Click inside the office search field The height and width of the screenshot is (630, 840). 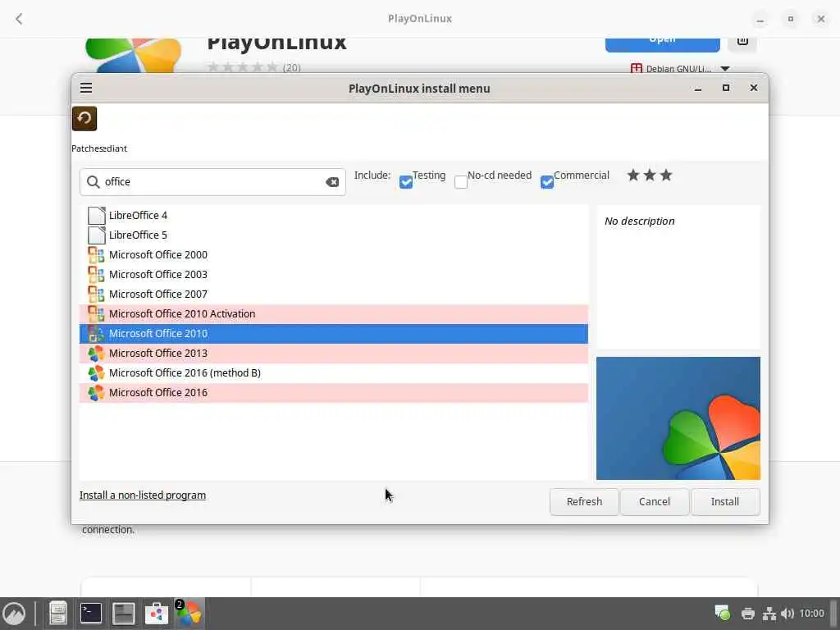tap(212, 182)
